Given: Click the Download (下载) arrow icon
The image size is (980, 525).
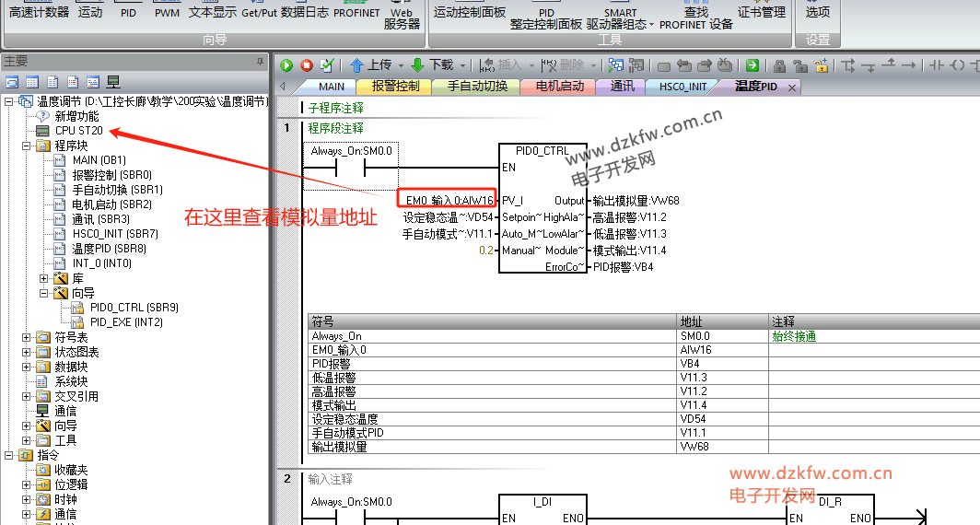Looking at the screenshot, I should click(417, 65).
